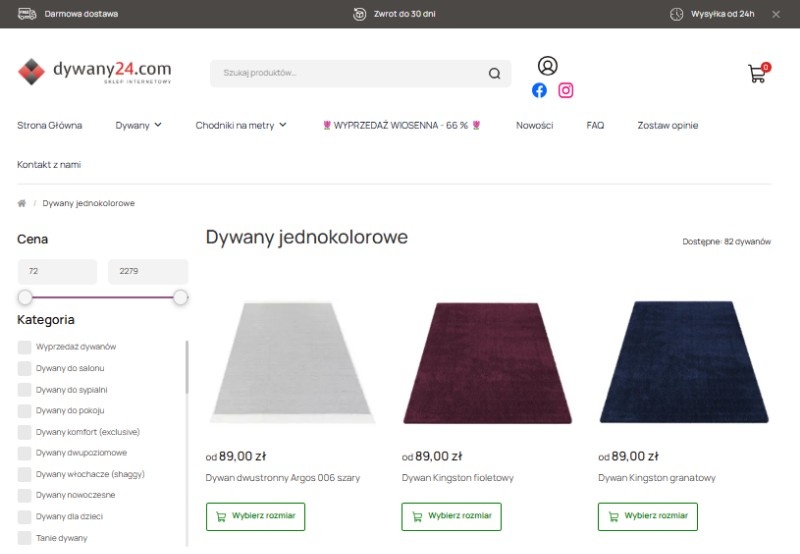Click the 24h shipping clock icon

(677, 14)
